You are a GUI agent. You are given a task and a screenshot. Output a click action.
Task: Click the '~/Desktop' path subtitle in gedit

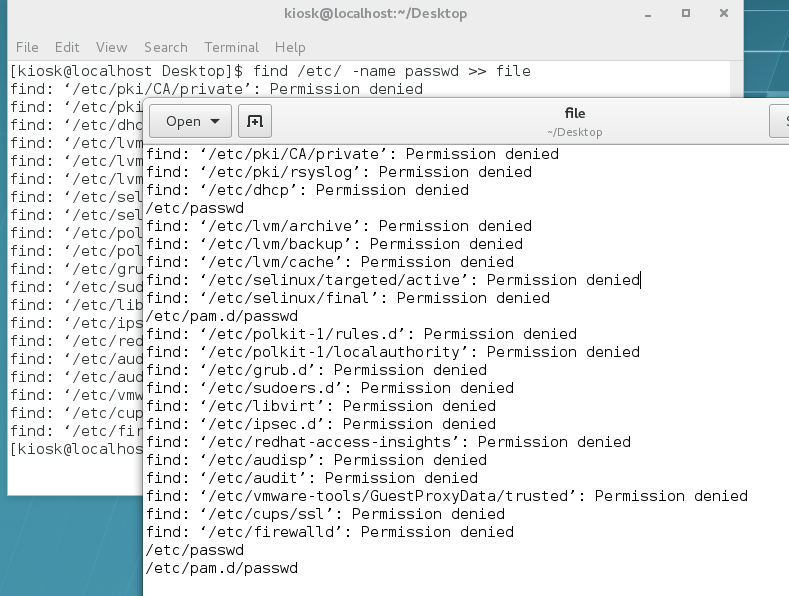coord(575,132)
